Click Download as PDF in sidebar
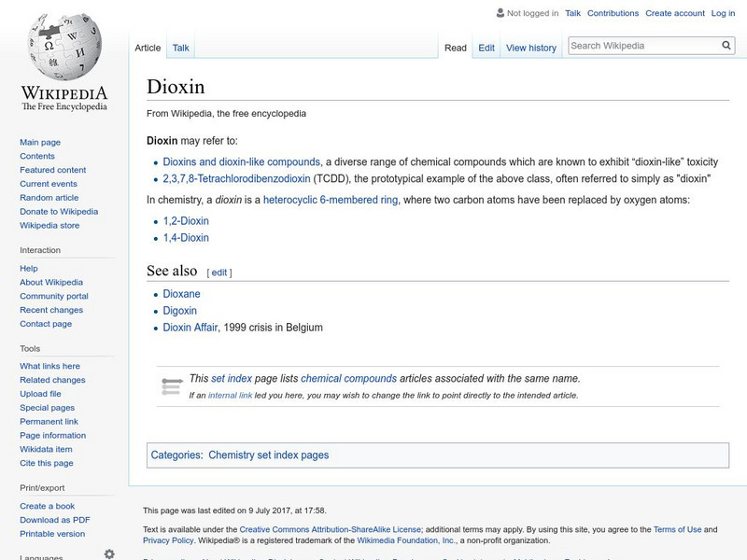 [55, 520]
